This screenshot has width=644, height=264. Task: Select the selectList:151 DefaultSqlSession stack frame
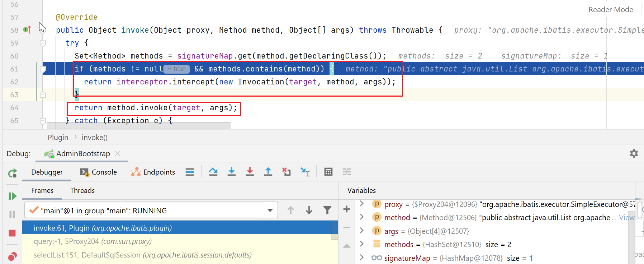coord(142,255)
